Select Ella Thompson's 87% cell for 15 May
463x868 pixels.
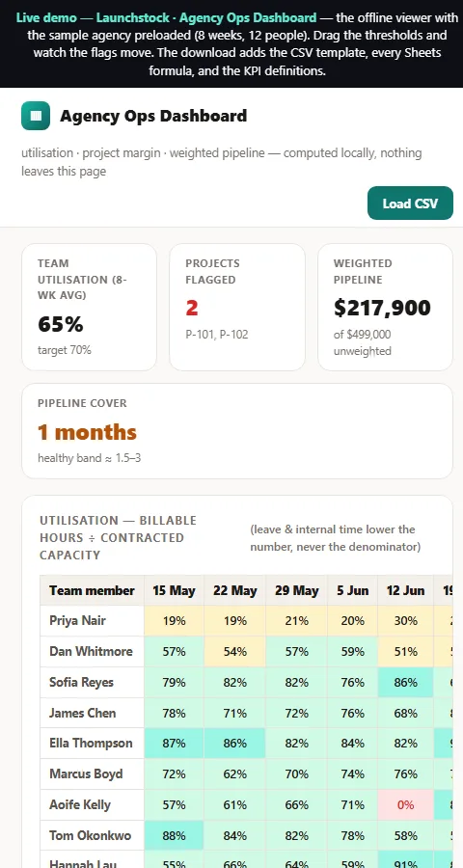[174, 744]
